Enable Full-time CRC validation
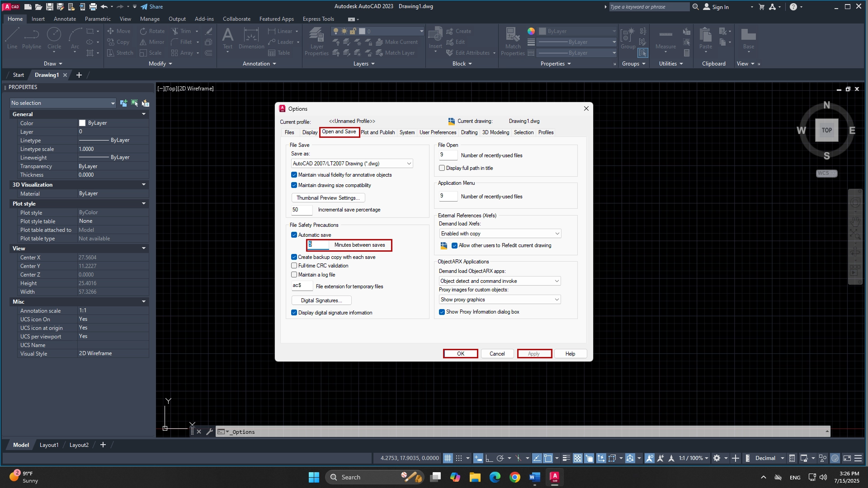 [x=294, y=266]
